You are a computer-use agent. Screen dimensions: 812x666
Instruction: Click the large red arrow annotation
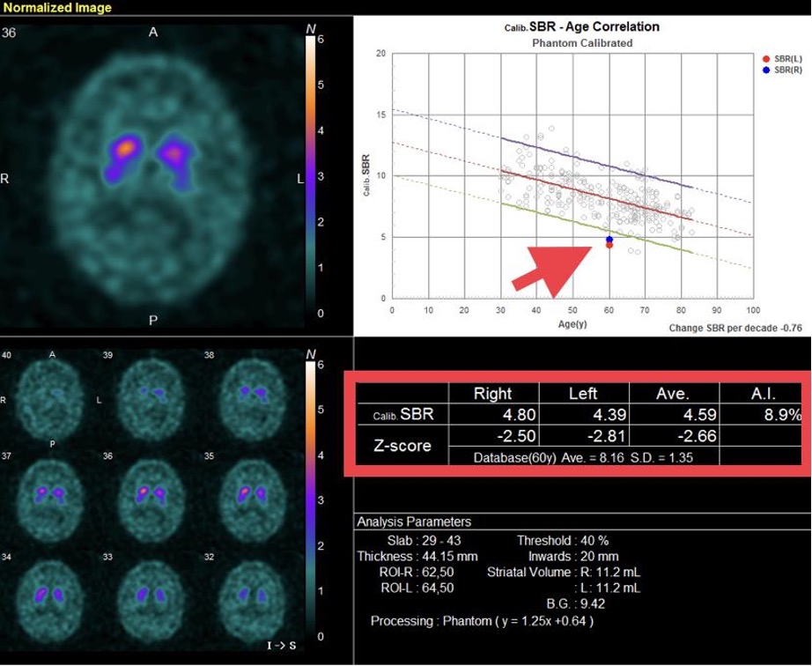coord(553,265)
